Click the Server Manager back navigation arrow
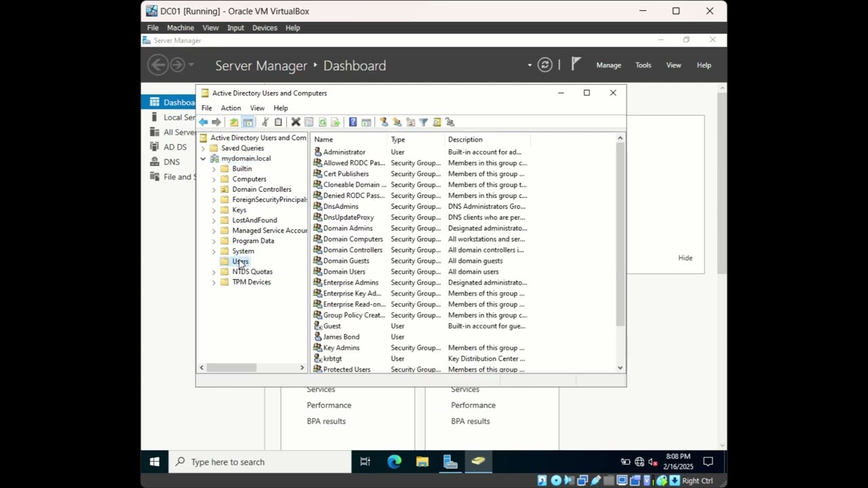Image resolution: width=868 pixels, height=488 pixels. [x=157, y=65]
